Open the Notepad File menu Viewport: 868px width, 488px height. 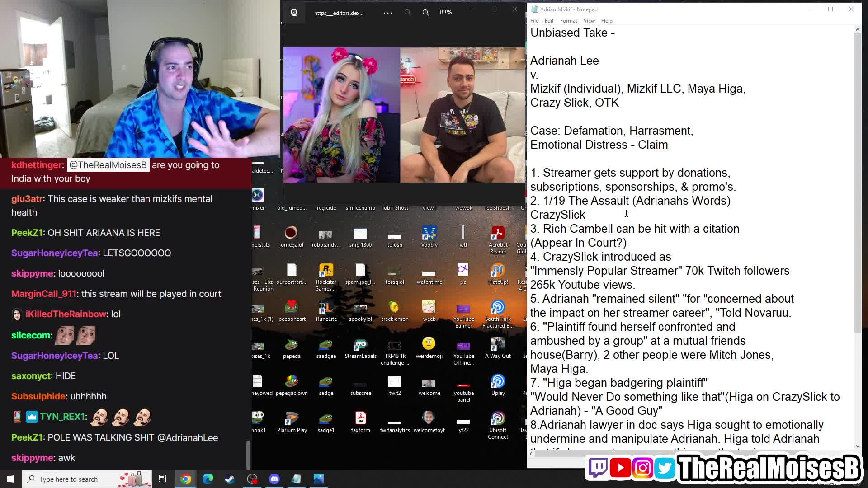point(534,21)
